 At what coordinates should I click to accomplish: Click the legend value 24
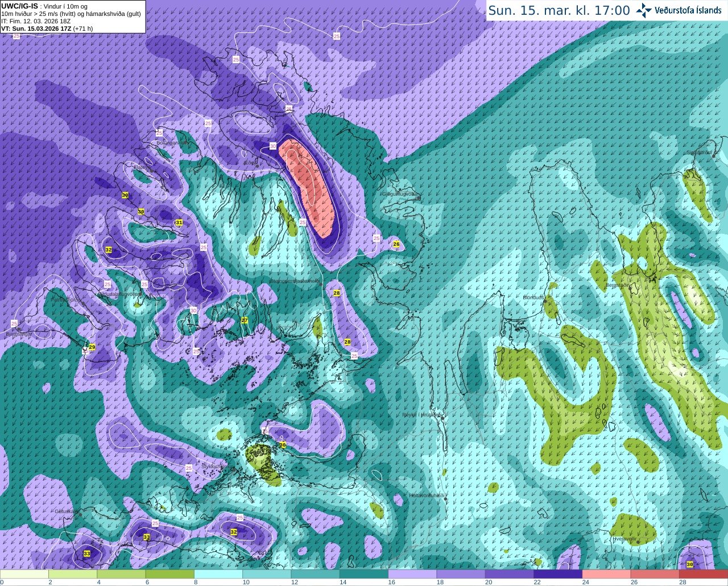click(585, 582)
